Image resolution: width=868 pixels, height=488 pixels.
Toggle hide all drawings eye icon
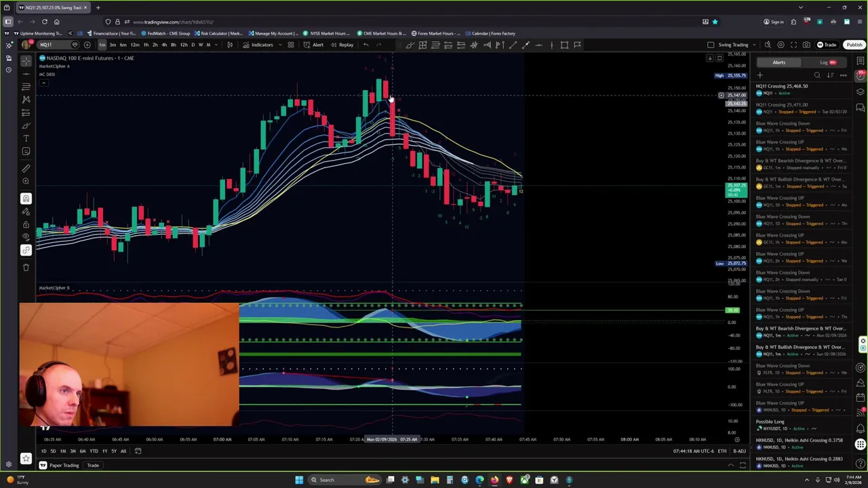pos(26,237)
